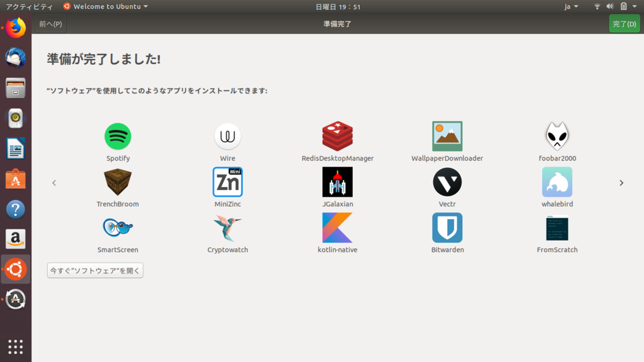Expand the ja input source menu

pos(571,6)
